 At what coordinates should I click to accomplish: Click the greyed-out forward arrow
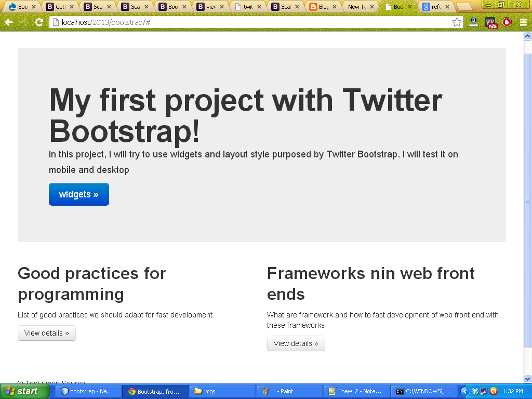(24, 22)
